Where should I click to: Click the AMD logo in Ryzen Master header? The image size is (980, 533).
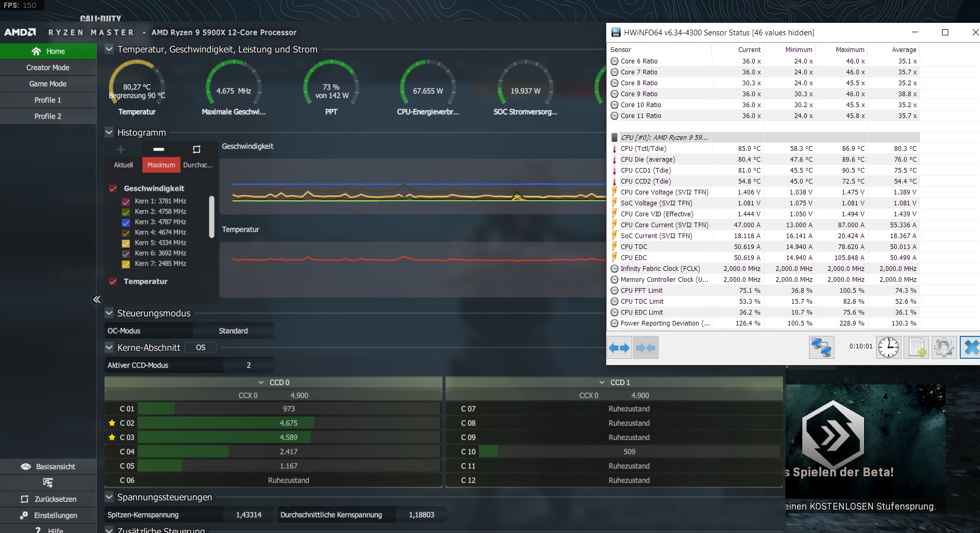20,32
